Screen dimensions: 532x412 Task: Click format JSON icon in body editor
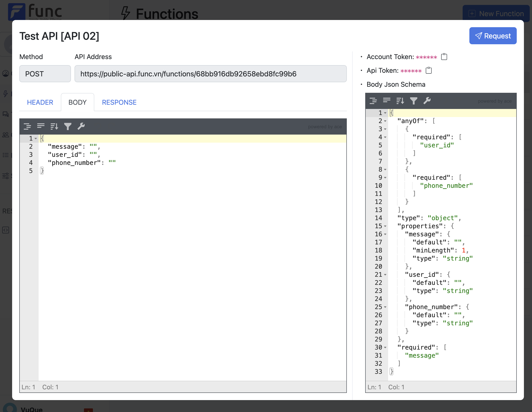coord(27,126)
